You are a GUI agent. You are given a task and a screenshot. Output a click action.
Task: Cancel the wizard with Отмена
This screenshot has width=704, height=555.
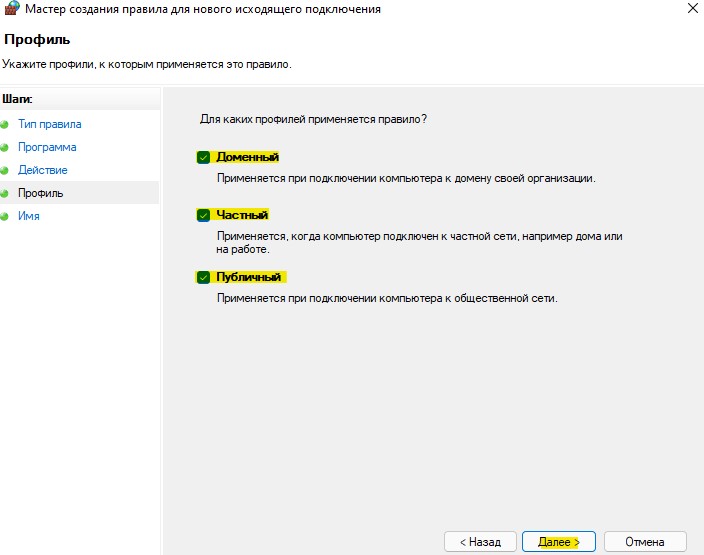(x=645, y=542)
